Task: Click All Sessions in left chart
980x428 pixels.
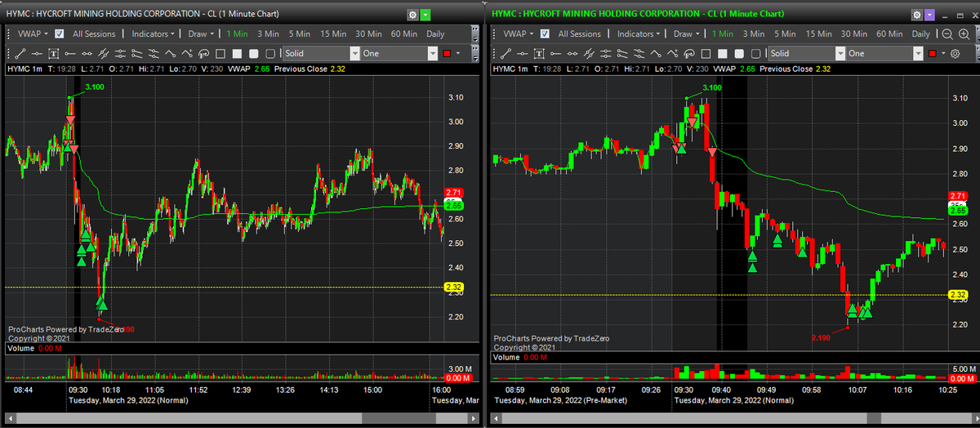Action: (x=94, y=33)
